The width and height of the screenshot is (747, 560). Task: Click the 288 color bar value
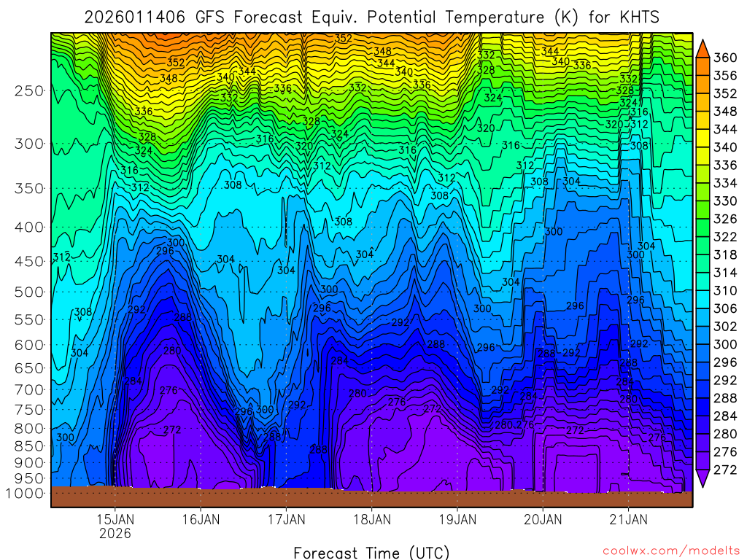[x=725, y=398]
